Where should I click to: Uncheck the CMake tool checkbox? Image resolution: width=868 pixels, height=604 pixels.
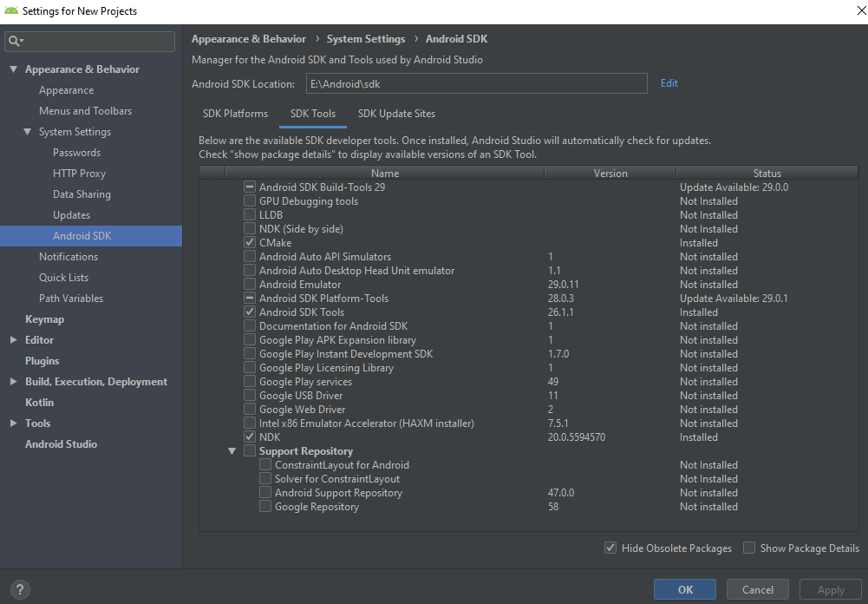[x=250, y=243]
